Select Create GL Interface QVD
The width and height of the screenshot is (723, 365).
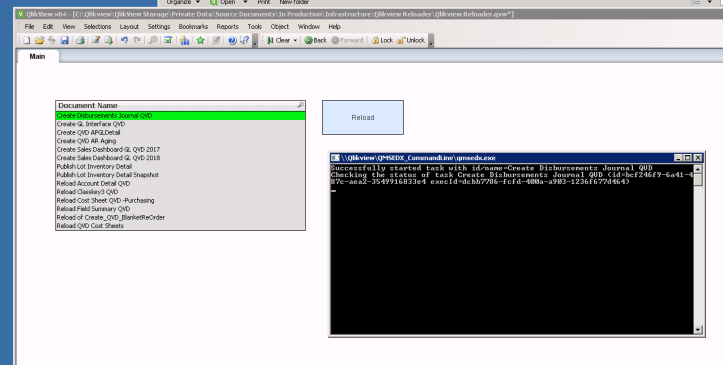pyautogui.click(x=180, y=124)
